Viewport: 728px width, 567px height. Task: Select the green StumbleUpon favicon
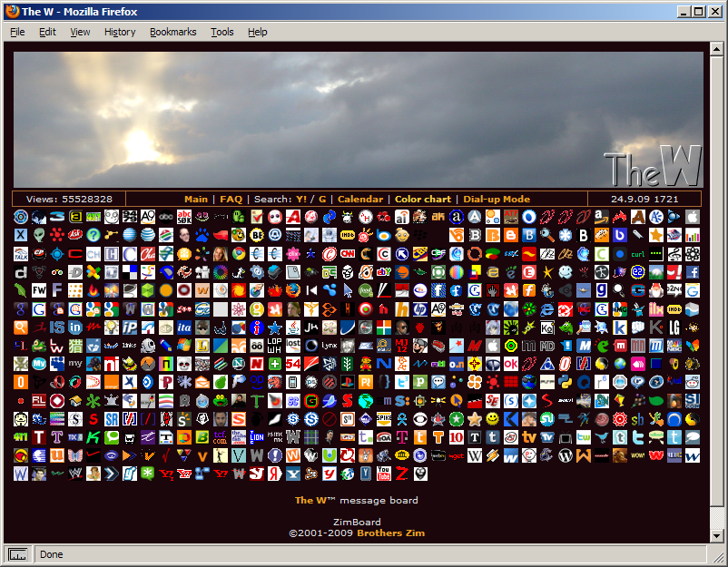[547, 419]
